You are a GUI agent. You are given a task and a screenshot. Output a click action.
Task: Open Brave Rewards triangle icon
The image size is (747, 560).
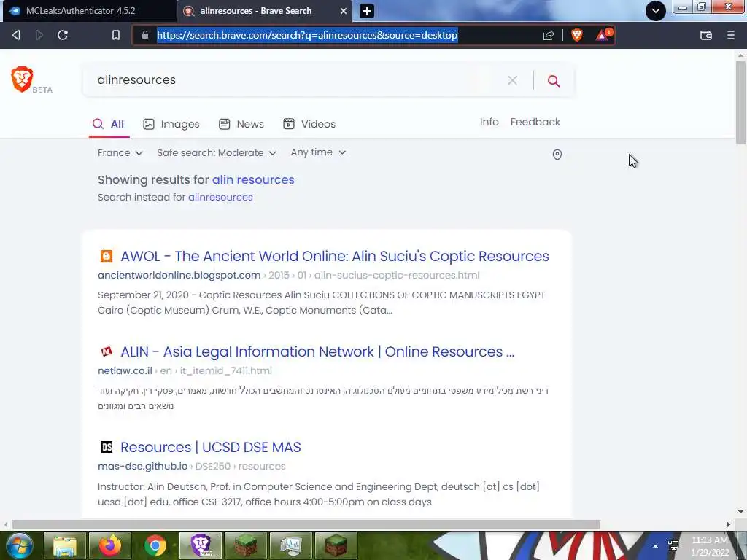point(603,35)
